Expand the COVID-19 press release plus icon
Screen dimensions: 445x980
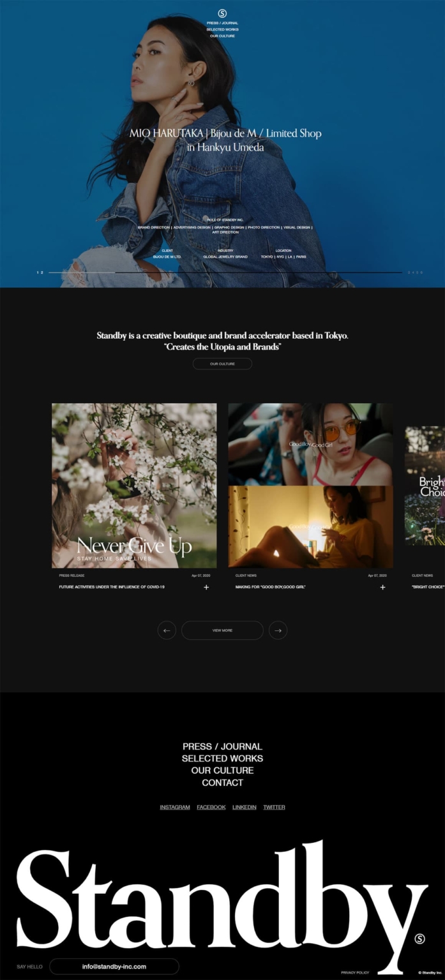206,587
